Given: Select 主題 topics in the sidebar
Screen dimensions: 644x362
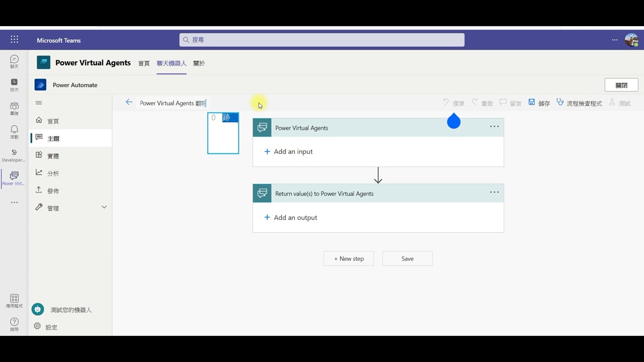Looking at the screenshot, I should point(70,138).
